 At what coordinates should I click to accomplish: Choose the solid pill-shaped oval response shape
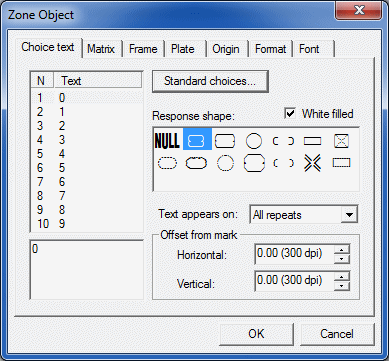pos(196,163)
